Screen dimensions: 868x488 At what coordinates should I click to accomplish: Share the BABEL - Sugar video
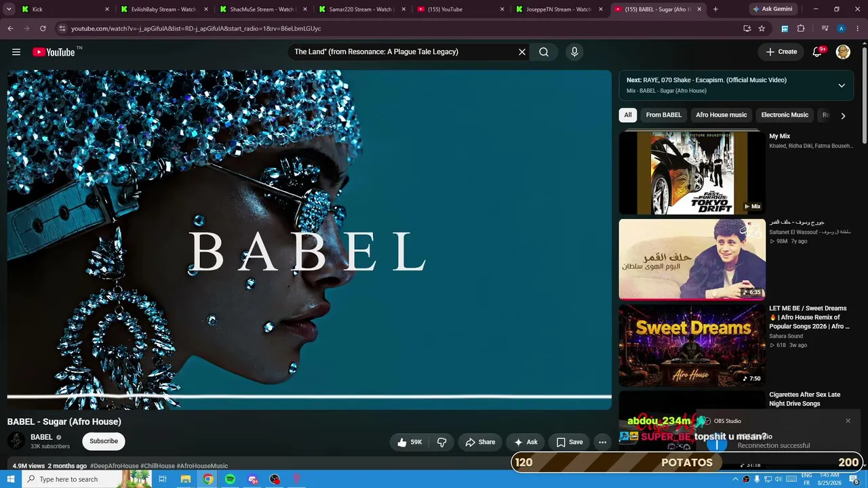480,442
